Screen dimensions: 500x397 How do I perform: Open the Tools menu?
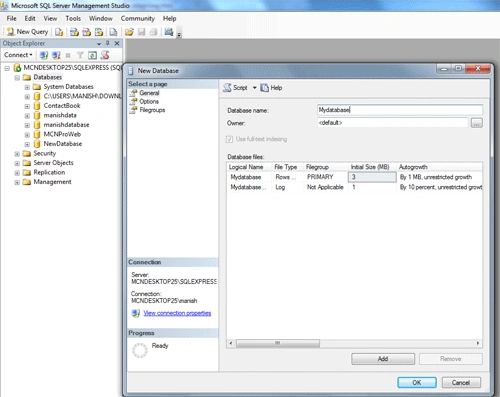point(73,18)
